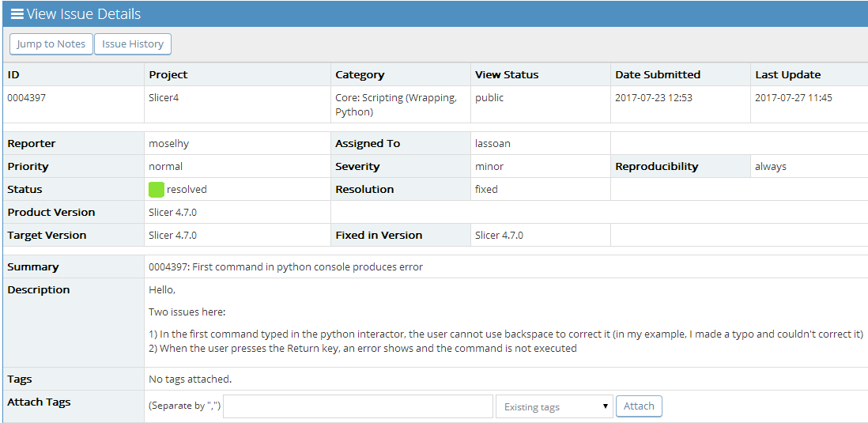The image size is (868, 423).
Task: Click 'Two issues here:' description line
Action: pyautogui.click(x=187, y=312)
